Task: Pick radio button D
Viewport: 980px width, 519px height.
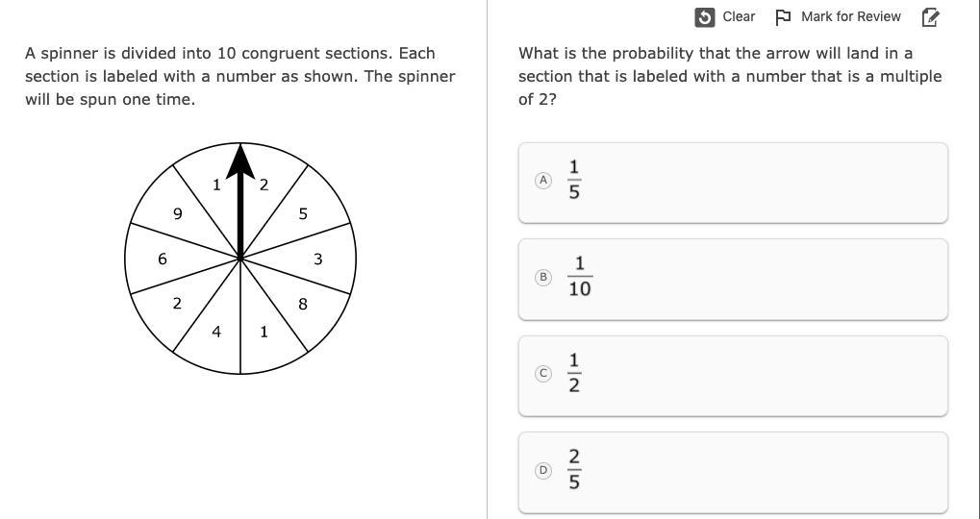Action: (x=543, y=470)
